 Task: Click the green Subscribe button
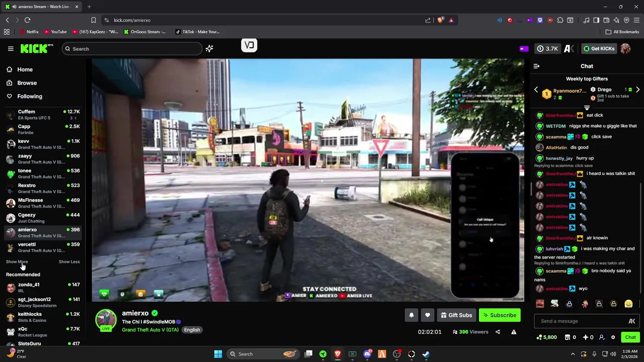[500, 315]
